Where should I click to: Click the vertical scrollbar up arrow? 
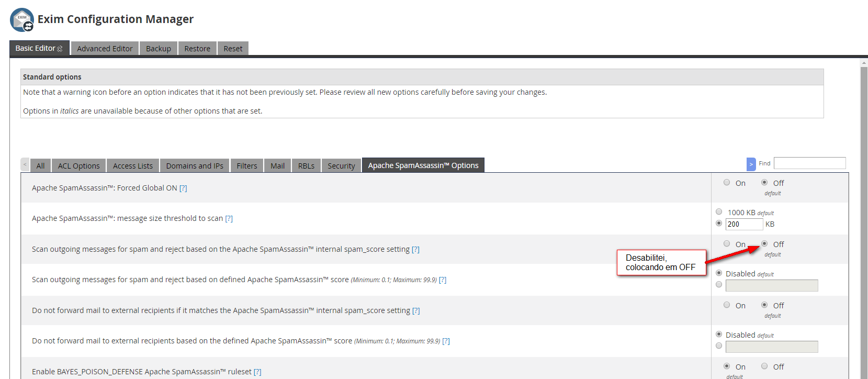coord(864,63)
